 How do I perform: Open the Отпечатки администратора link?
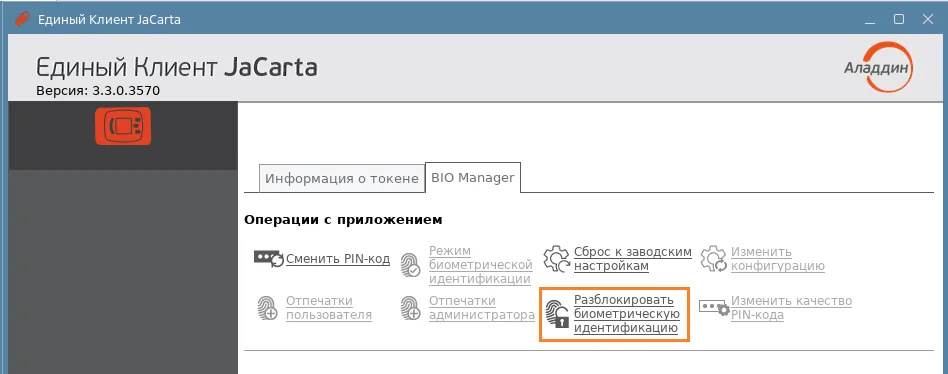click(x=481, y=308)
